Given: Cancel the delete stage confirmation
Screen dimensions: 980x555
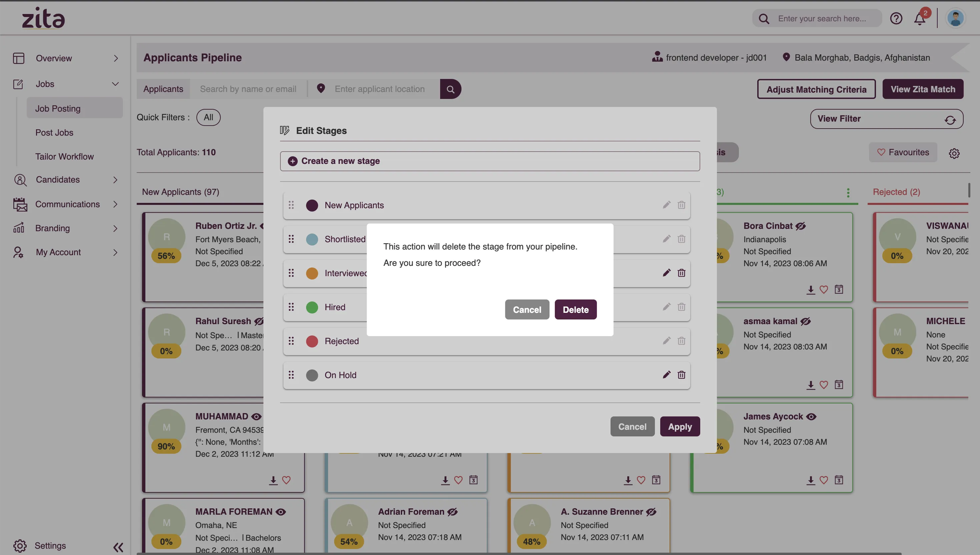Looking at the screenshot, I should [527, 309].
